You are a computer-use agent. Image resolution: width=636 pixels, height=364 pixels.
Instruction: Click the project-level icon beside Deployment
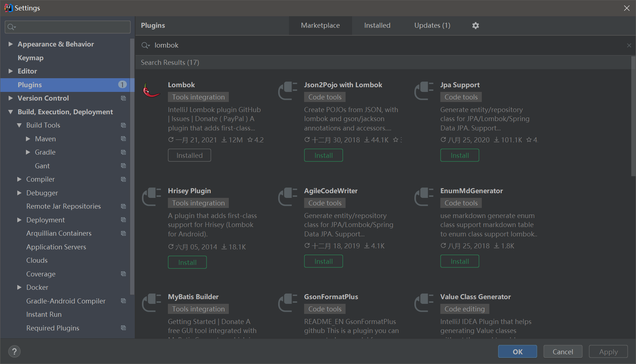point(123,220)
